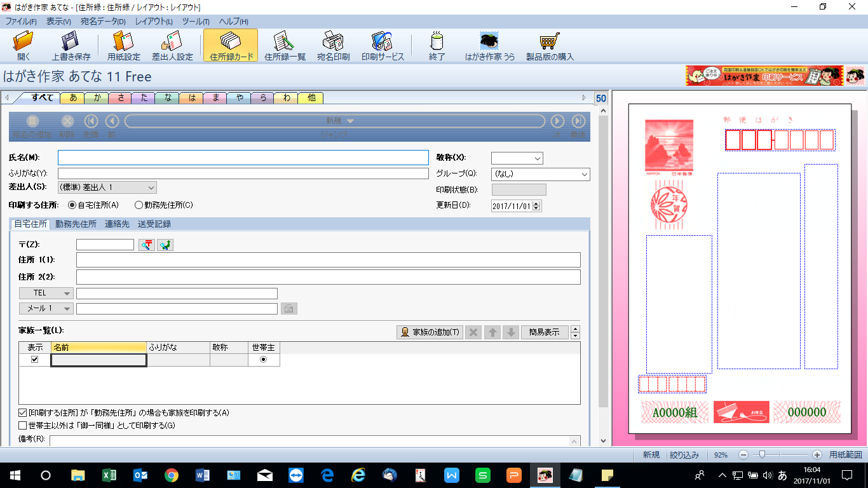Click the family list size spinner beside 簡易表示
The height and width of the screenshot is (488, 868).
point(576,332)
